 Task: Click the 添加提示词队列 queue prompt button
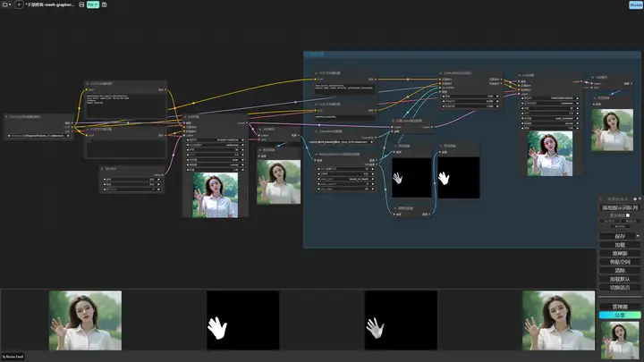(x=620, y=207)
